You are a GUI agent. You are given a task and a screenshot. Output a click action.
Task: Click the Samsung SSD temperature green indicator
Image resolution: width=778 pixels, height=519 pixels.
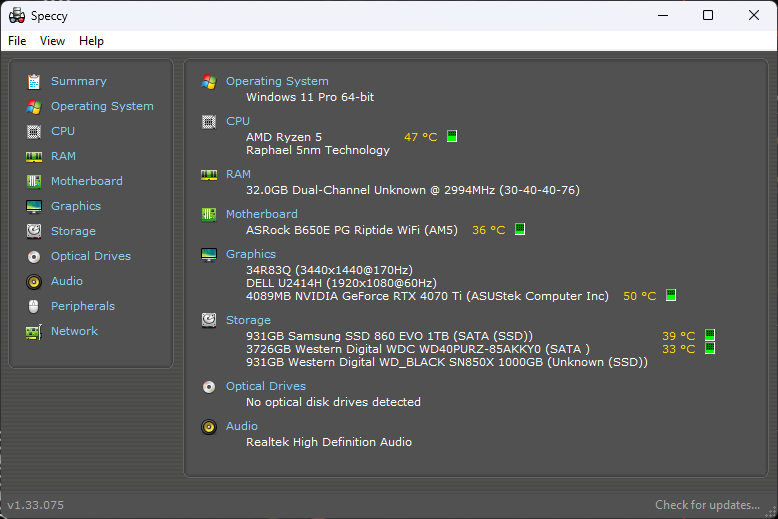[x=710, y=335]
